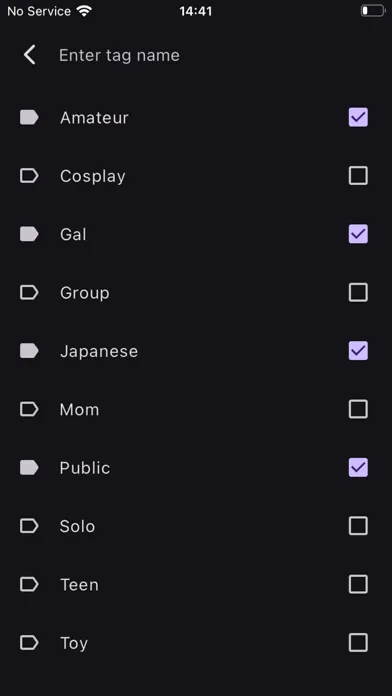The image size is (392, 696).
Task: Tap the Wi-Fi status icon
Action: click(83, 11)
